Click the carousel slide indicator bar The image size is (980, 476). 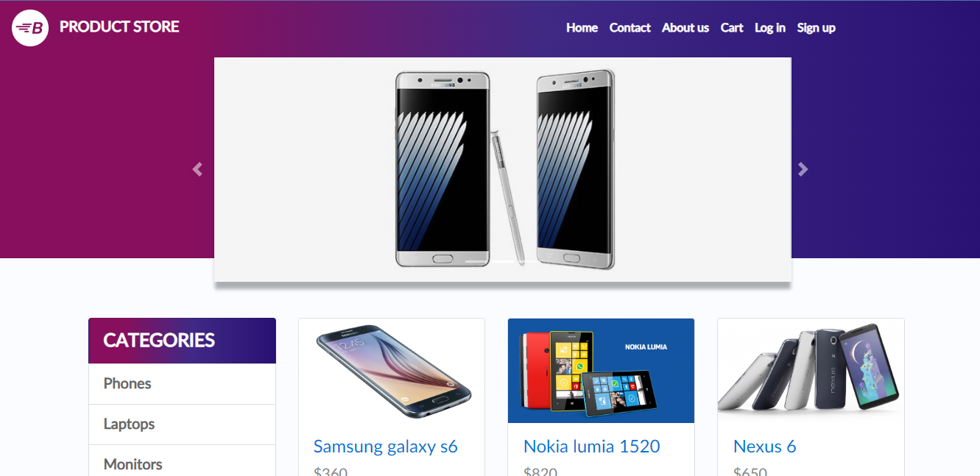pos(502,262)
